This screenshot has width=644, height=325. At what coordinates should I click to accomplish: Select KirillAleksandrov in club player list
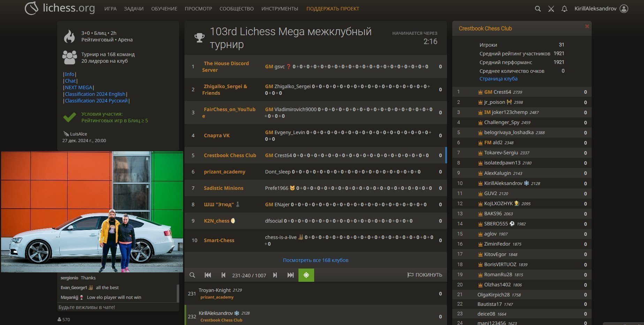point(522,183)
